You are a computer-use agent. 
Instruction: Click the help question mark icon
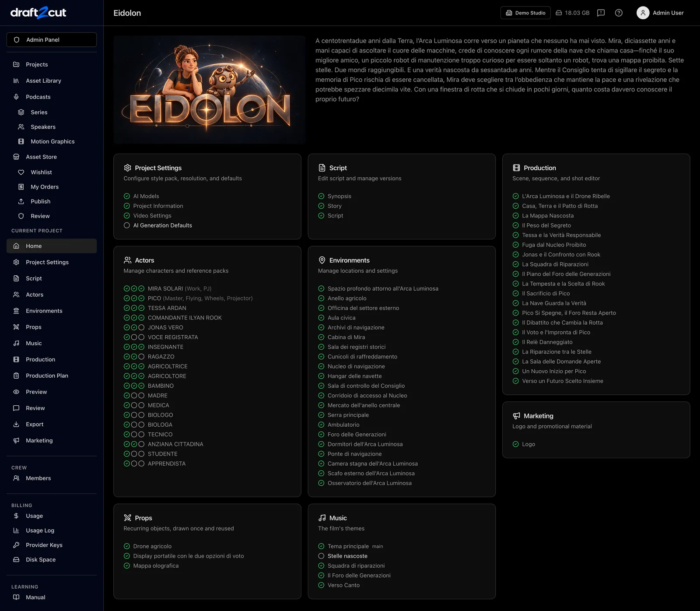tap(619, 13)
